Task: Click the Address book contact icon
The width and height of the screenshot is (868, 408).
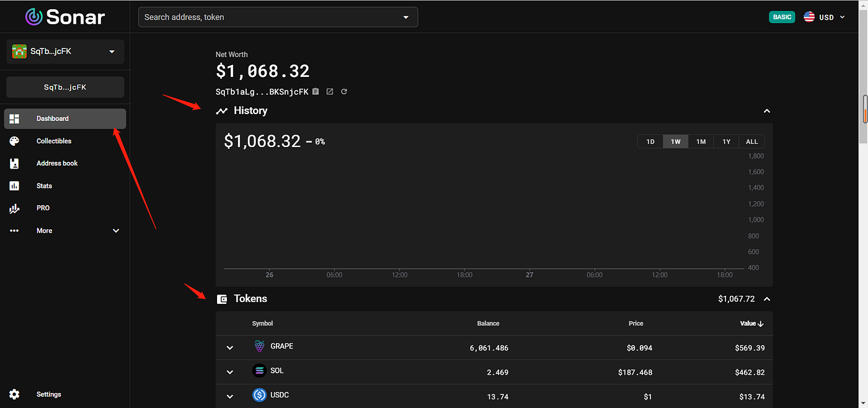Action: coord(15,164)
